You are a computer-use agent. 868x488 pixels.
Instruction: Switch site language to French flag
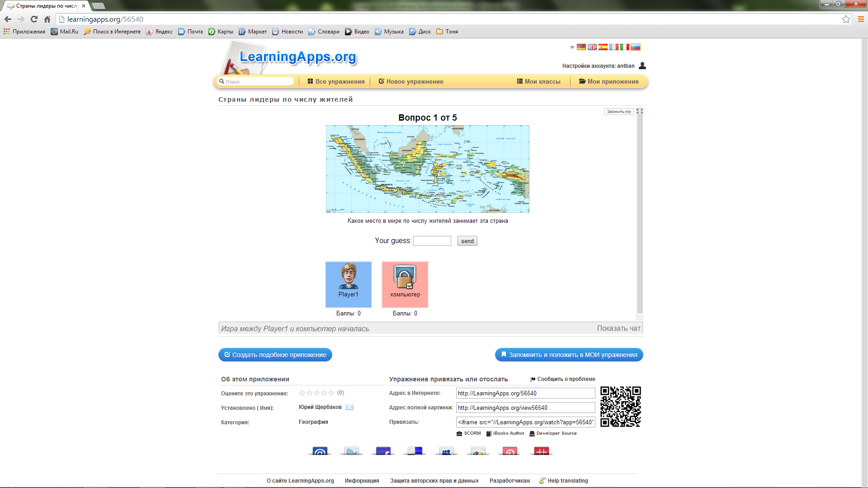point(614,47)
